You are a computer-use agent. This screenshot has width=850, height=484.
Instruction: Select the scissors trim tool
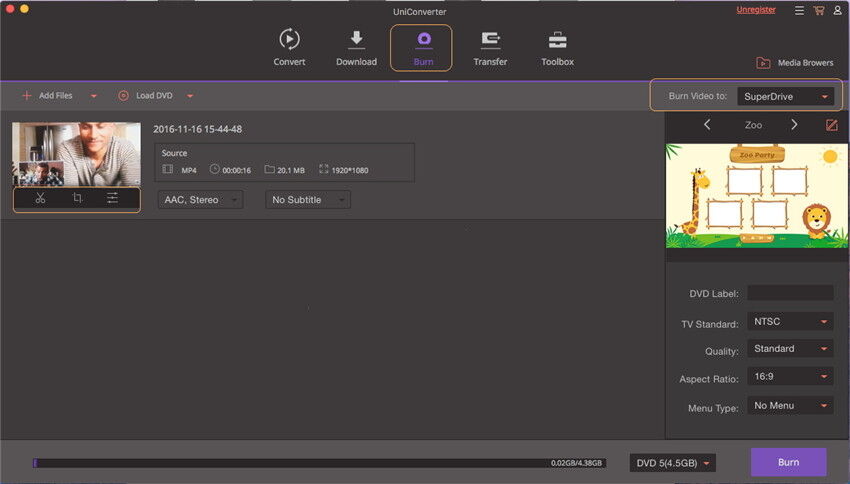point(40,198)
